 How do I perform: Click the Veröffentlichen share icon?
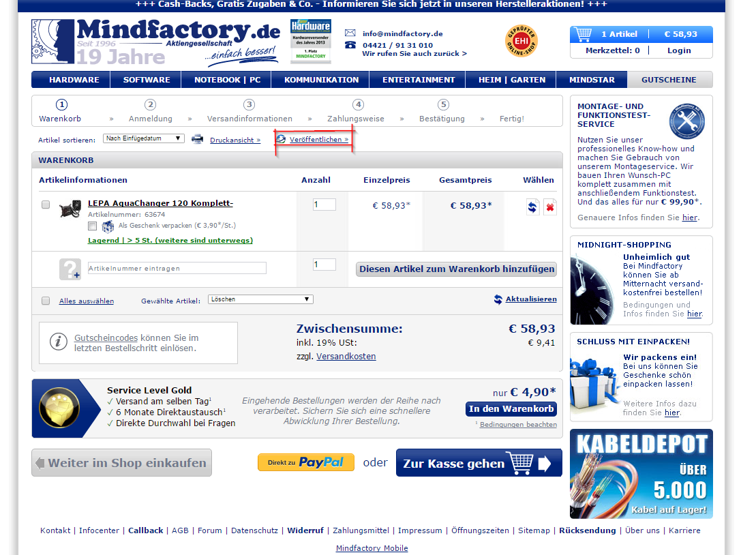coord(281,139)
